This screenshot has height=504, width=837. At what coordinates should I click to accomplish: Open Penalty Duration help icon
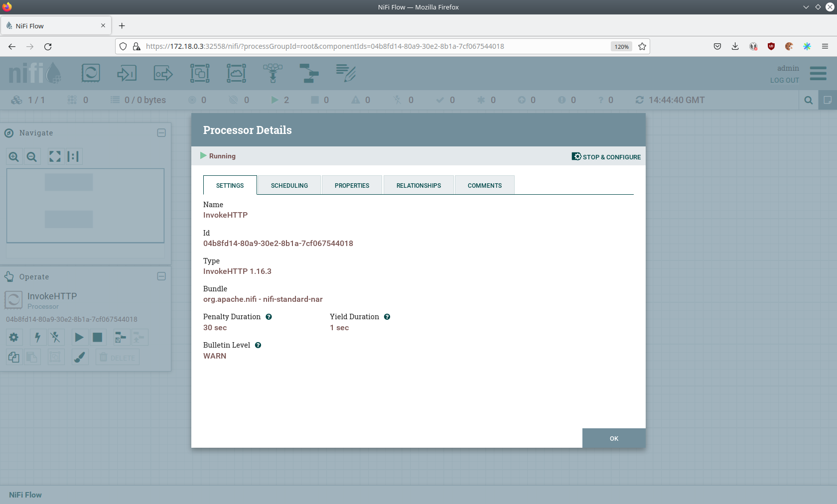coord(269,317)
